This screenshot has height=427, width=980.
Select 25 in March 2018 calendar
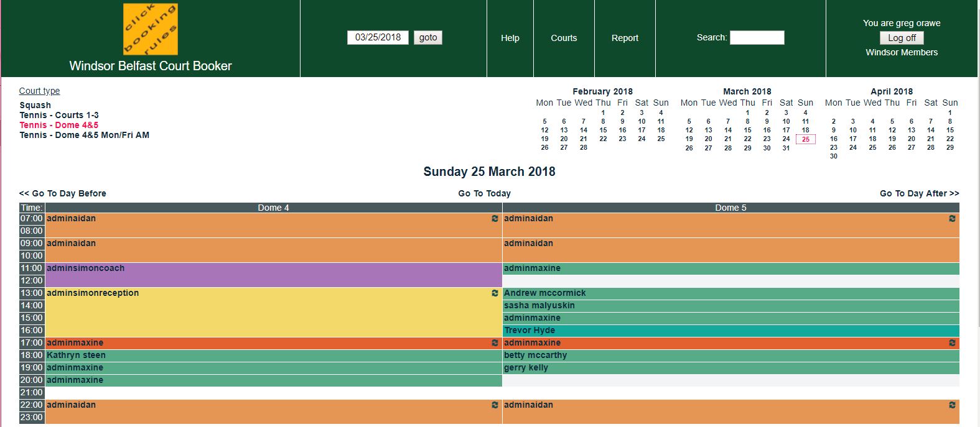click(x=805, y=139)
